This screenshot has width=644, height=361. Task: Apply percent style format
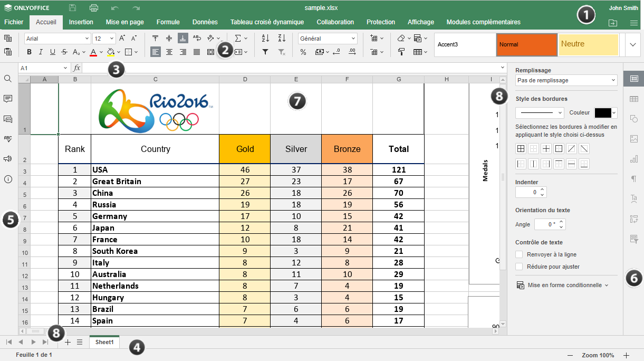click(303, 52)
